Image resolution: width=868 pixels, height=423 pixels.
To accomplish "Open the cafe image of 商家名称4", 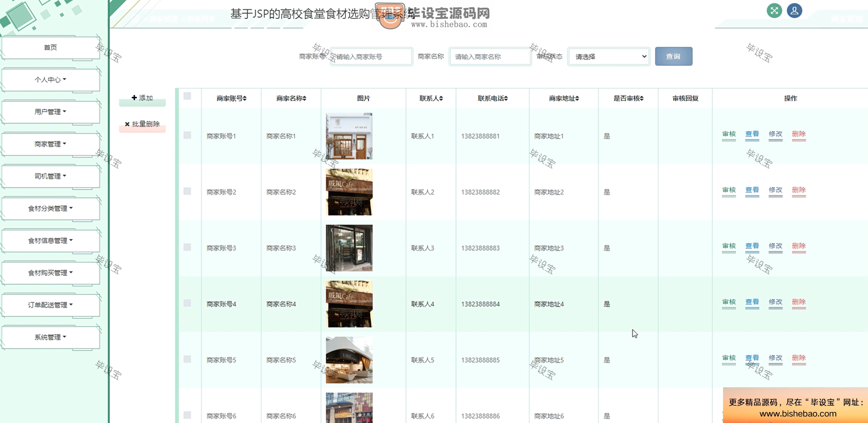I will tap(349, 304).
